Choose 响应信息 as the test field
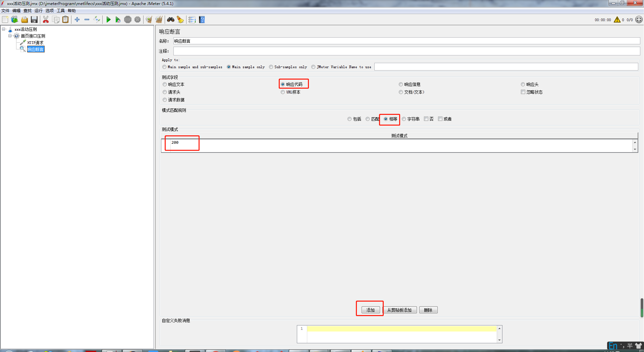This screenshot has height=352, width=644. pos(410,84)
